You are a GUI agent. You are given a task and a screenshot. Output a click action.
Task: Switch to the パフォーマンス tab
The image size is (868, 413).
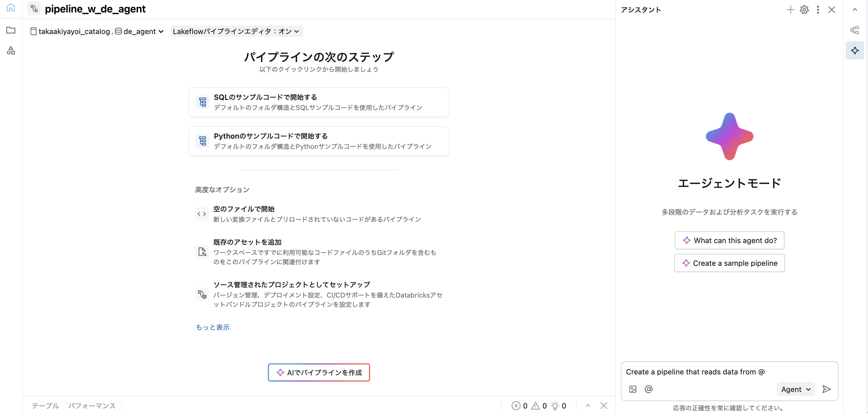[91, 406]
